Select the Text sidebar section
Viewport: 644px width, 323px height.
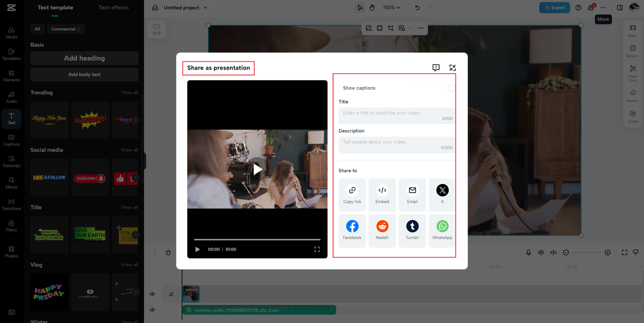click(x=11, y=119)
